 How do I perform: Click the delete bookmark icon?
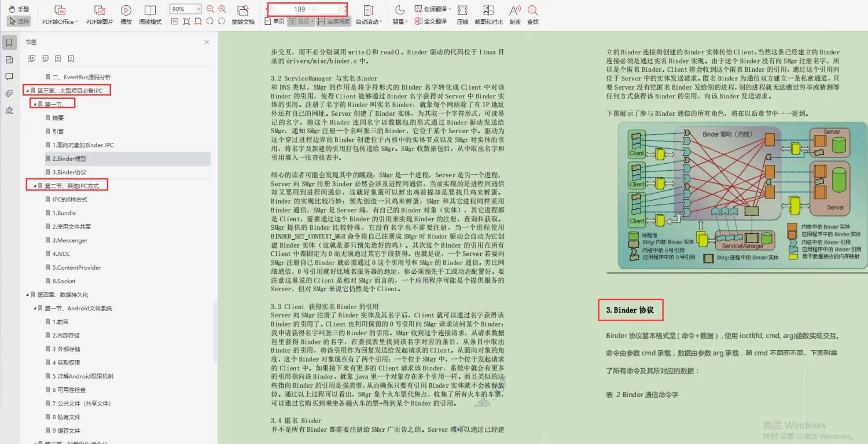71,58
